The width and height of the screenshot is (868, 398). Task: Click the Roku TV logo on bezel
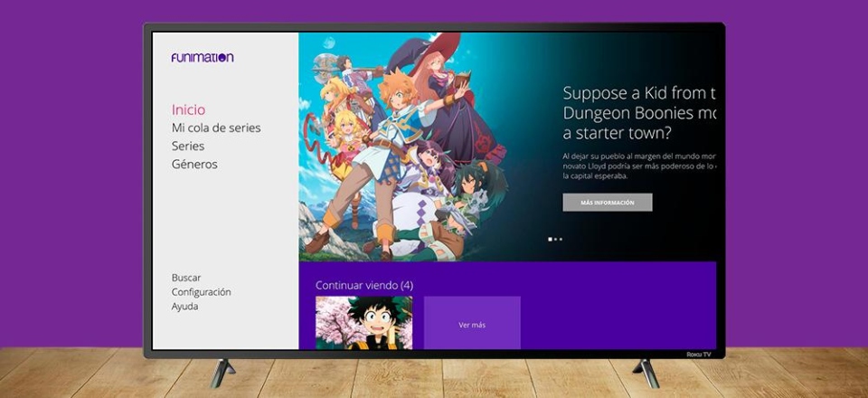click(x=699, y=355)
